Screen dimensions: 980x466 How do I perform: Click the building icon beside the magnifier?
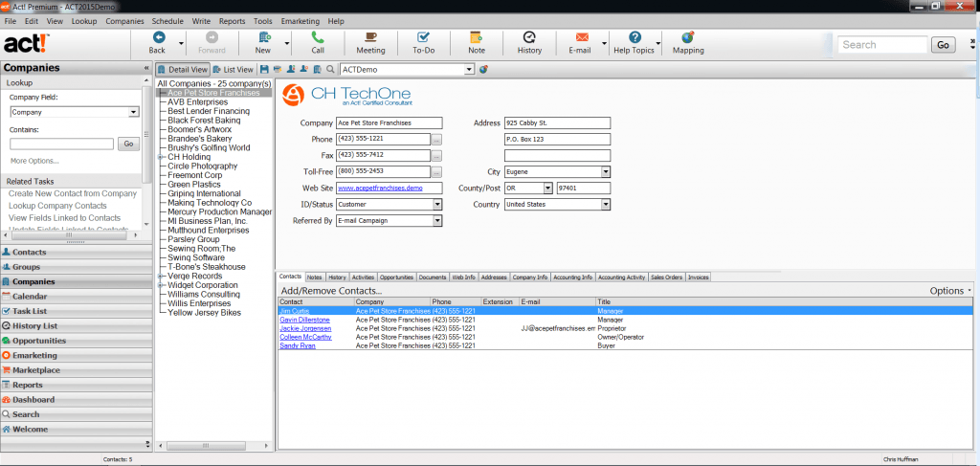(318, 69)
